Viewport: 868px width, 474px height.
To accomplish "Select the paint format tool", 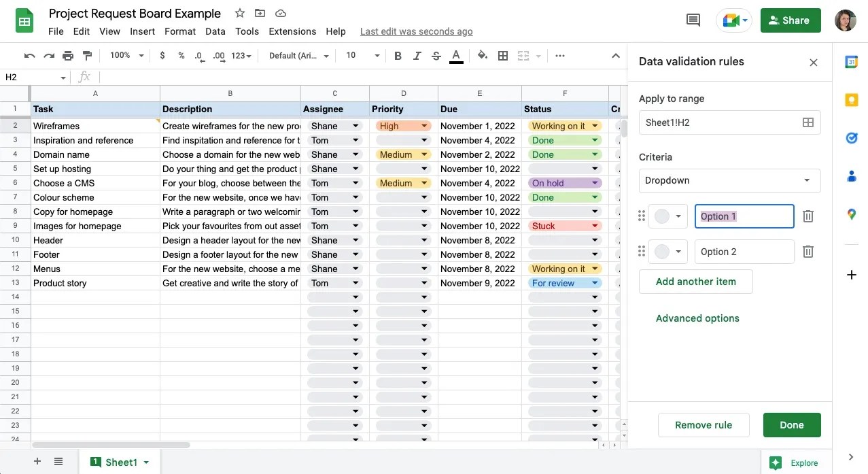I will 86,55.
